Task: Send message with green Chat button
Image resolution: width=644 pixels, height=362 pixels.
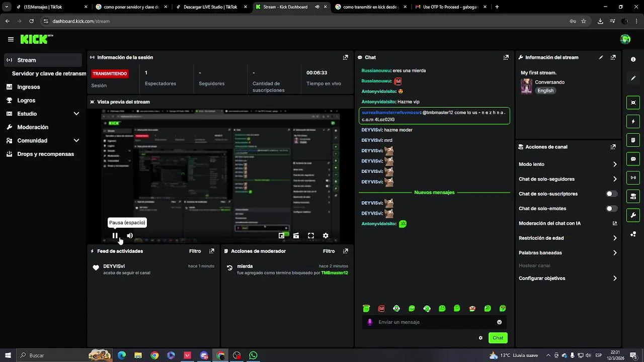Action: click(498, 338)
